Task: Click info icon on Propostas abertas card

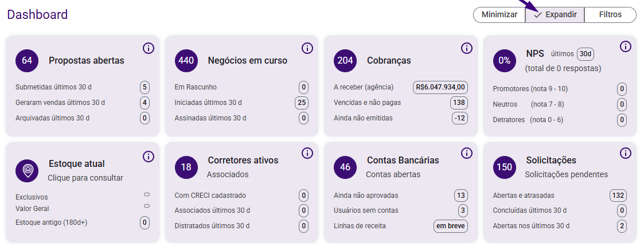Action: (x=148, y=48)
